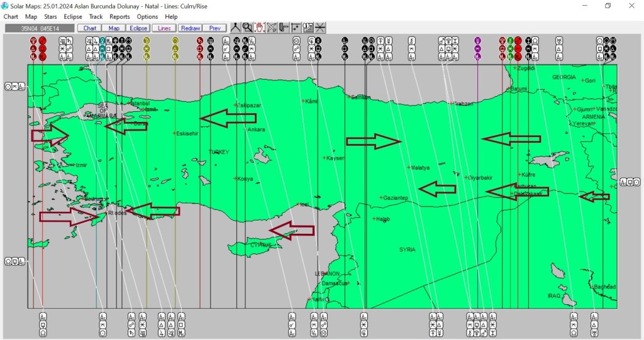Screen dimensions: 644x340
Task: Open the info notes toolbar icon
Action: [308, 28]
